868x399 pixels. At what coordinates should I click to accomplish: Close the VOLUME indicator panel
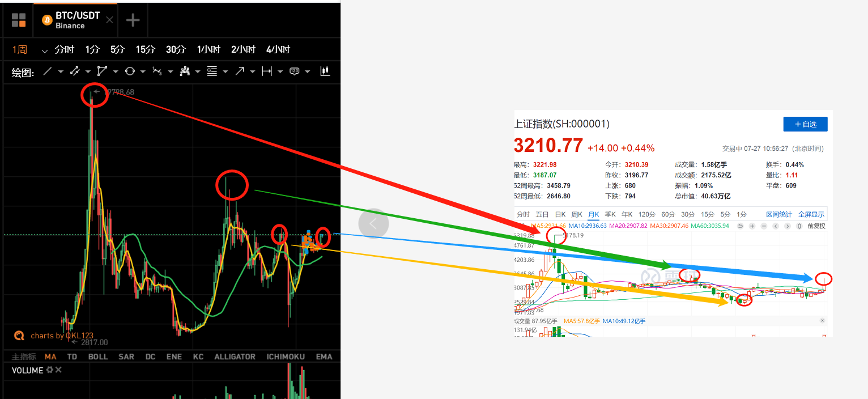(x=58, y=370)
